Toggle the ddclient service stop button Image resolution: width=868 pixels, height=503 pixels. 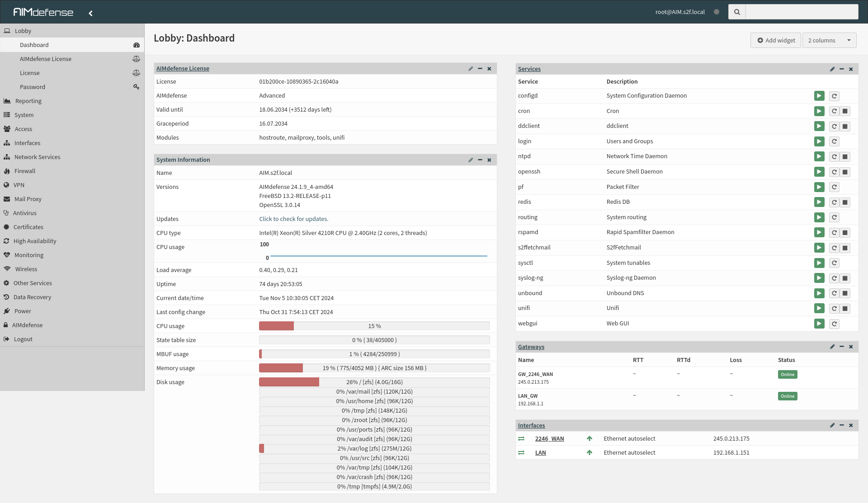click(845, 126)
